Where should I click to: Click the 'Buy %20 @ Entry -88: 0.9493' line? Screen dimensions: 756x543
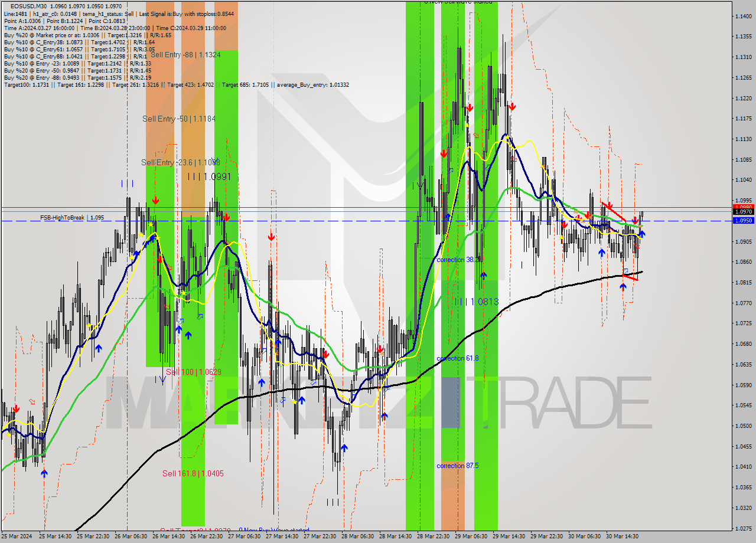(x=77, y=77)
